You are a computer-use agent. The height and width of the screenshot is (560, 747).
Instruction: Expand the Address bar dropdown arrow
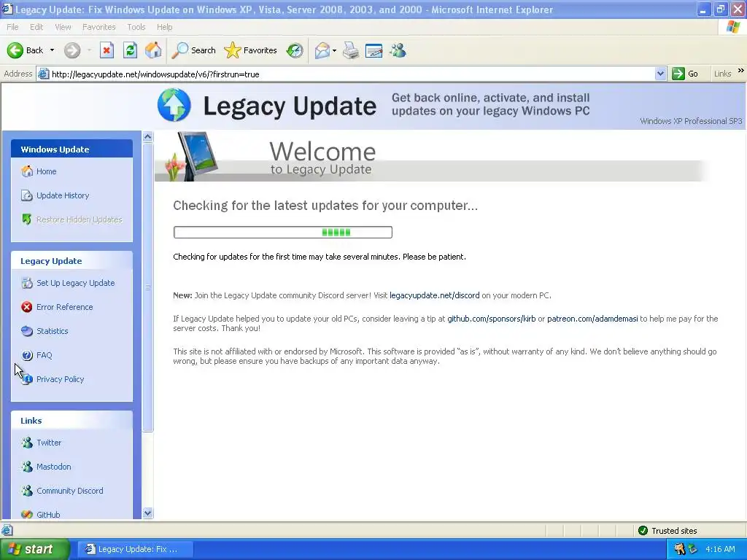tap(660, 74)
